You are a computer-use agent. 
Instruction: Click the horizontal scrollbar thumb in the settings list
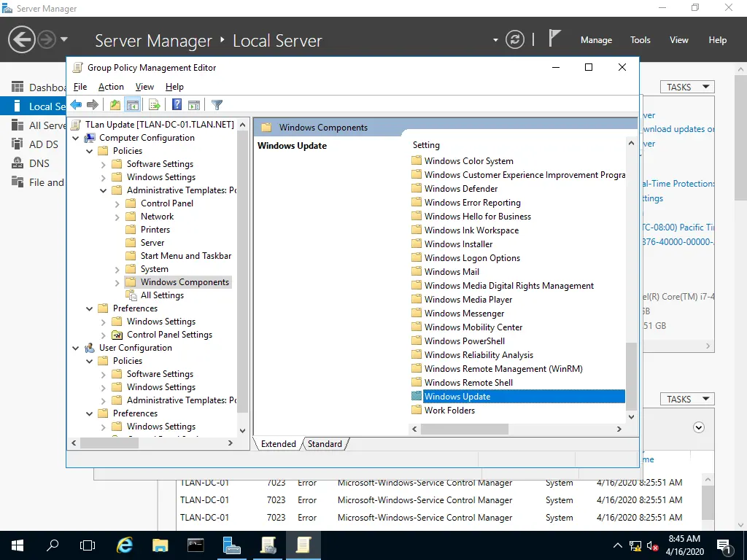click(465, 429)
